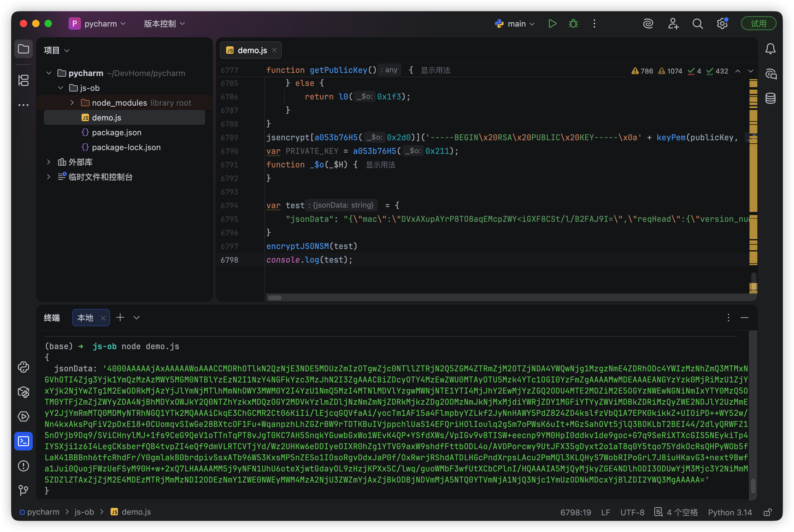
Task: Open Search Everywhere magnifier
Action: pyautogui.click(x=698, y=23)
